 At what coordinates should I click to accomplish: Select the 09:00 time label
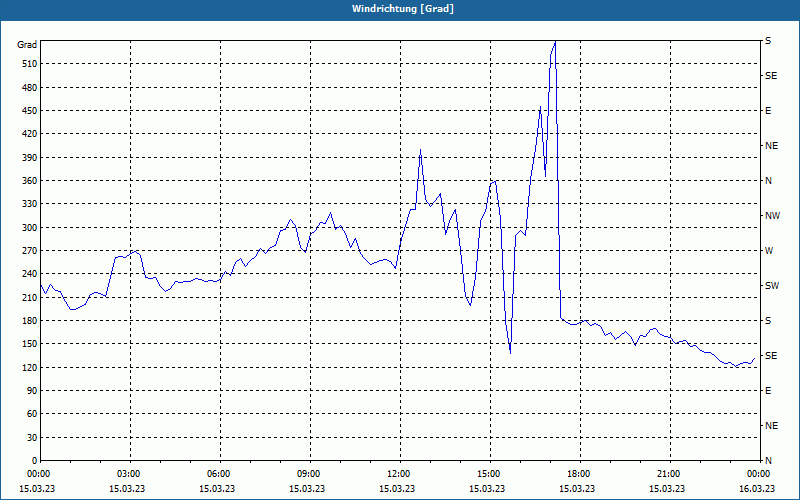point(310,474)
